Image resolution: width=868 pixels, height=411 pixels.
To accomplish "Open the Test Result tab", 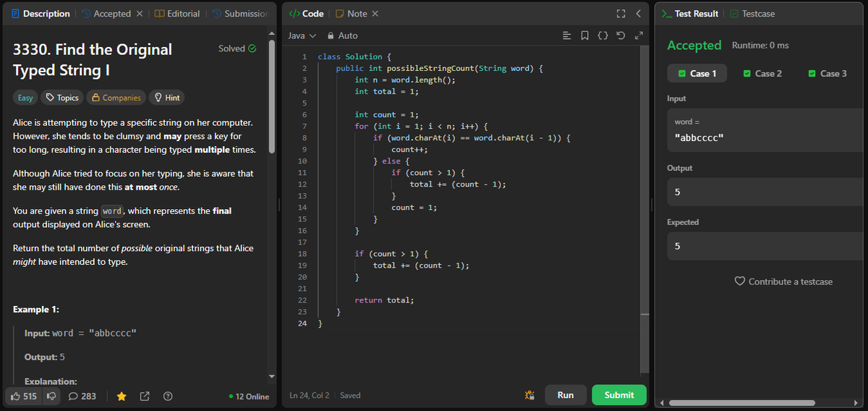I will click(691, 14).
